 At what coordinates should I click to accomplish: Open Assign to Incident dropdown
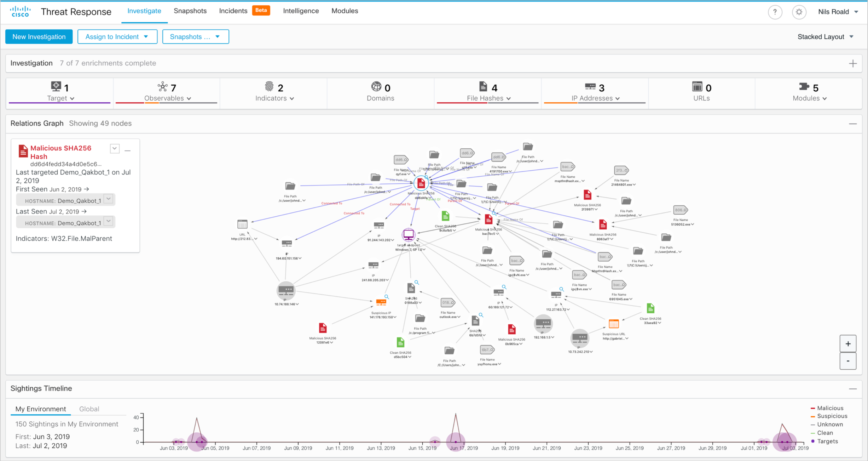117,37
